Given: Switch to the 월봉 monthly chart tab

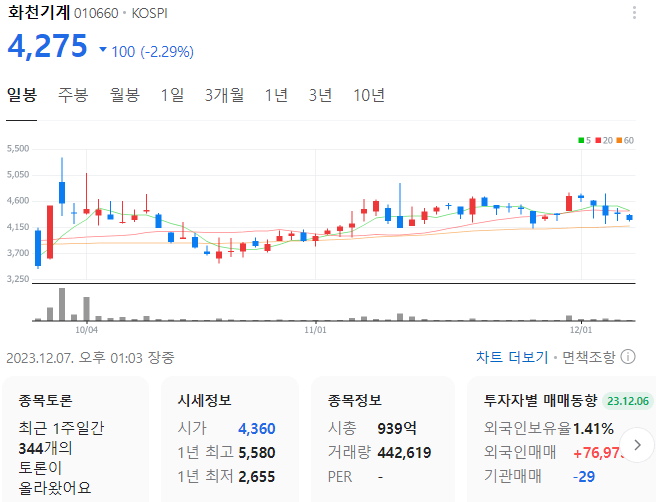Looking at the screenshot, I should pyautogui.click(x=124, y=95).
